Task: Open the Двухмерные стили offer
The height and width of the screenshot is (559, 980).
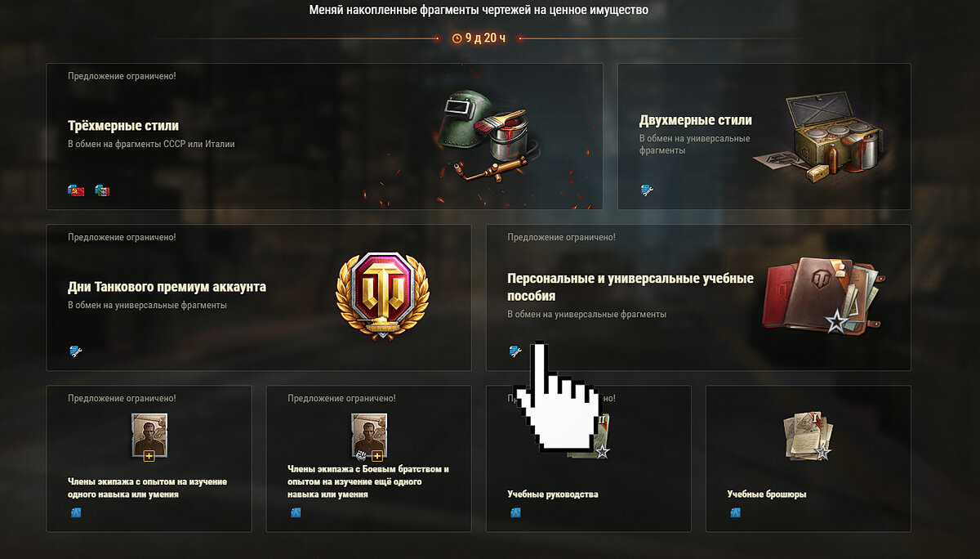Action: [x=764, y=136]
